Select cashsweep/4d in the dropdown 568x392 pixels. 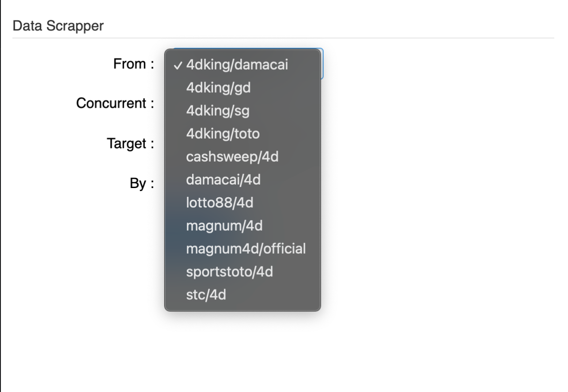242,157
